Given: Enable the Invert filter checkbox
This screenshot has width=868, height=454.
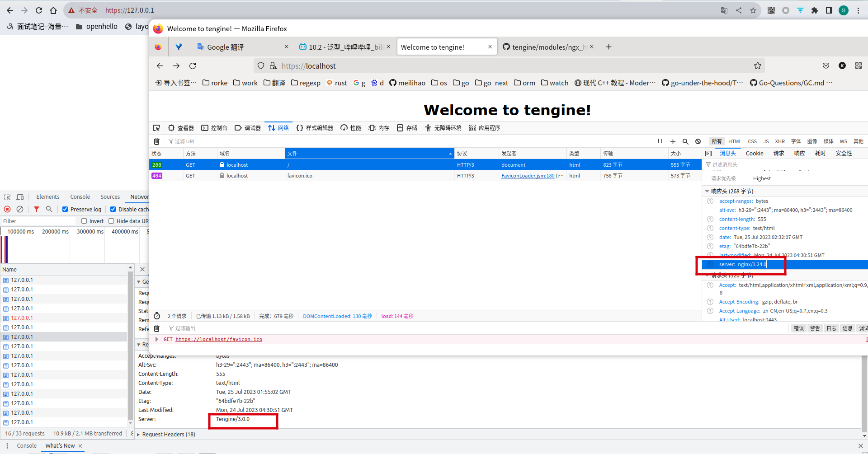Looking at the screenshot, I should [x=84, y=221].
